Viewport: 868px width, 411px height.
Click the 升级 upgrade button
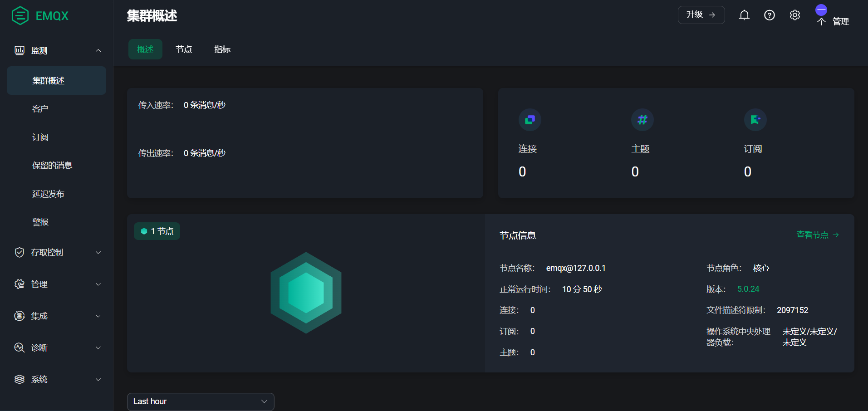tap(701, 15)
